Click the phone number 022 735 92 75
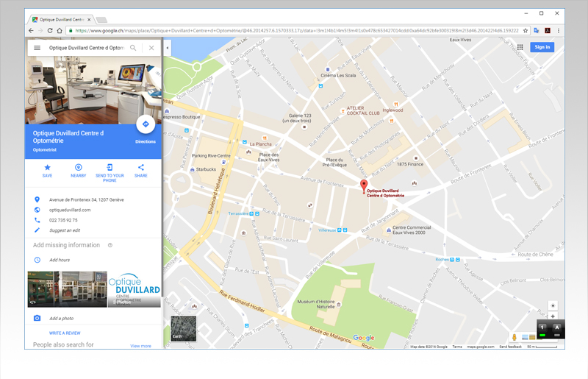588x379 pixels. pos(63,220)
